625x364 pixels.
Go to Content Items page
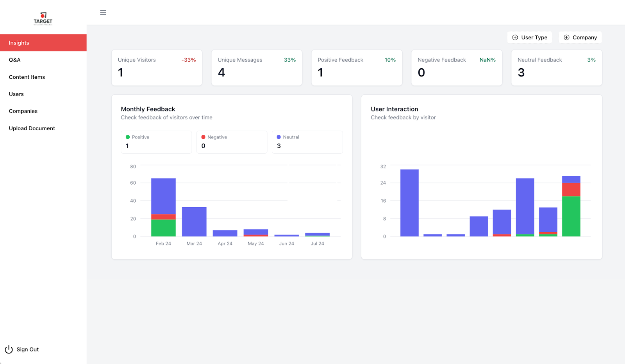click(x=27, y=77)
